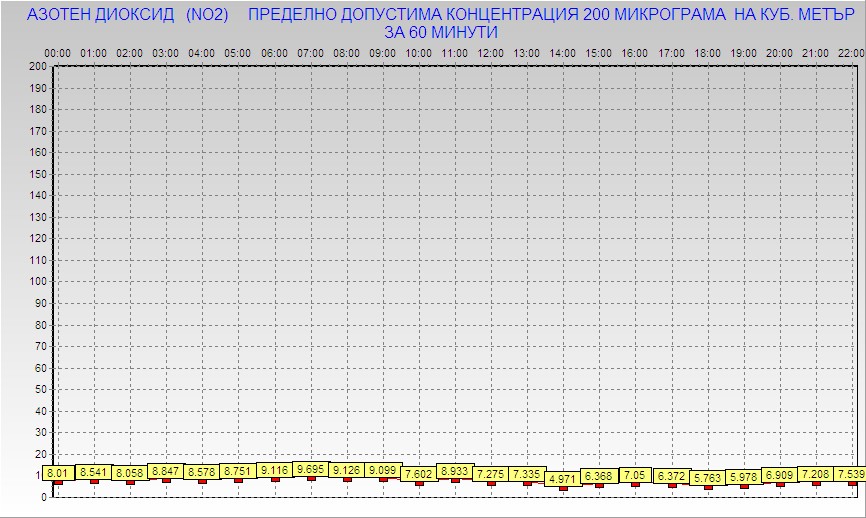The height and width of the screenshot is (518, 866).
Task: Click the 8.01 data label
Action: coord(57,472)
